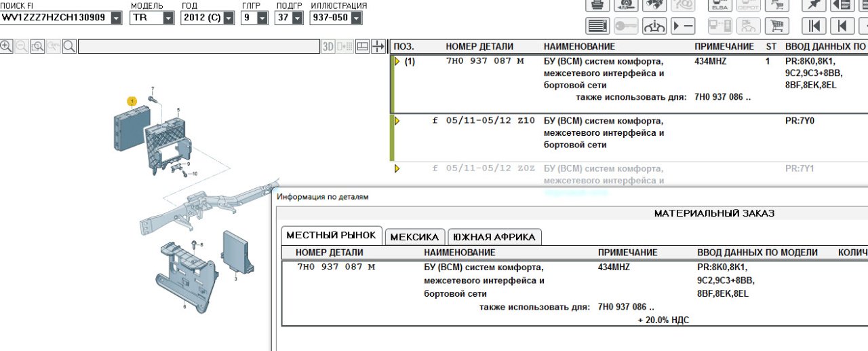Screen dimensions: 868x351
Task: Jump to first illustration arrow
Action: coord(814,26)
